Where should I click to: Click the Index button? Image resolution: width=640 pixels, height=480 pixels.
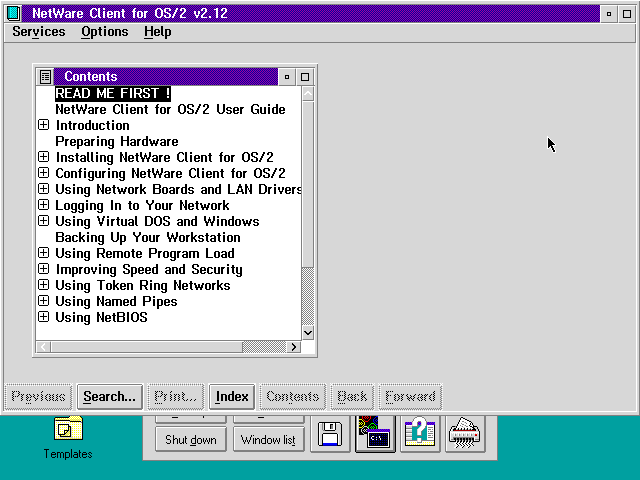tap(232, 396)
